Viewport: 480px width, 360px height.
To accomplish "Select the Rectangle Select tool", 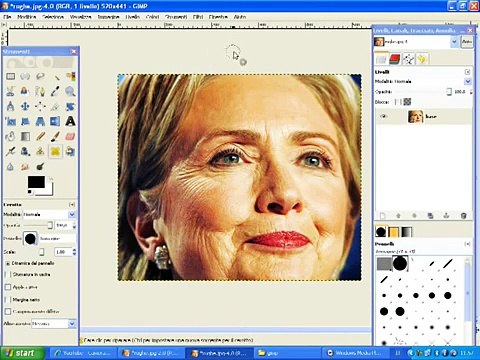I will [x=11, y=76].
